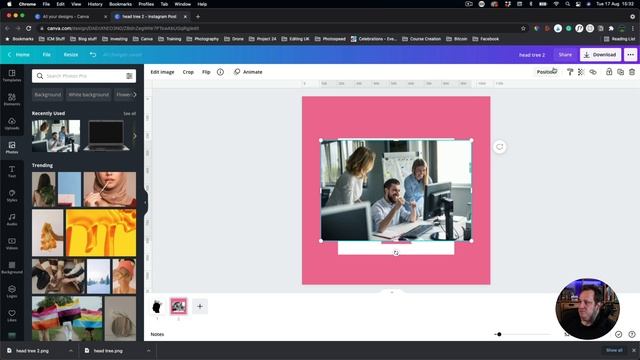
Task: Select the page 1 thumbnail
Action: pyautogui.click(x=157, y=307)
